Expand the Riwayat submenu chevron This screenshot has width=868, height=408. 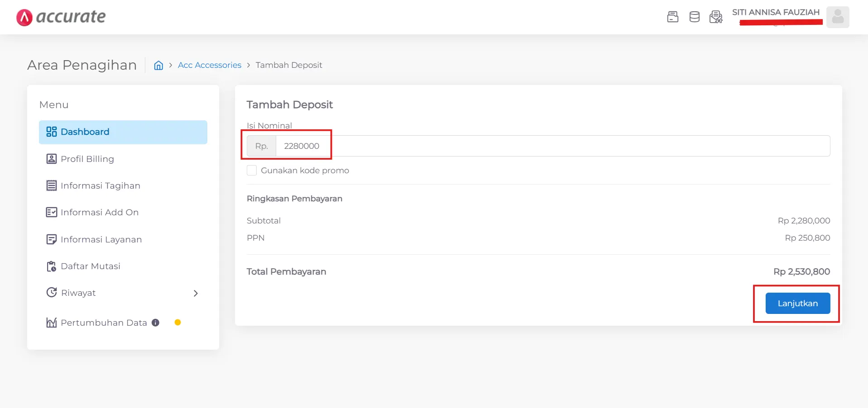(x=196, y=293)
